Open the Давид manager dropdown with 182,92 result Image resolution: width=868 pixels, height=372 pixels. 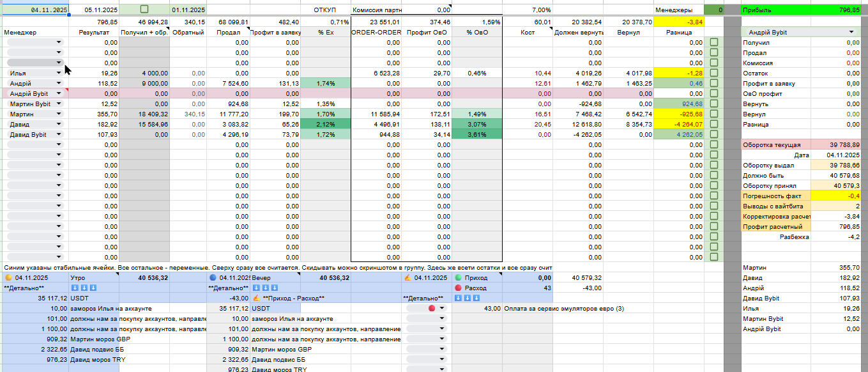point(36,125)
